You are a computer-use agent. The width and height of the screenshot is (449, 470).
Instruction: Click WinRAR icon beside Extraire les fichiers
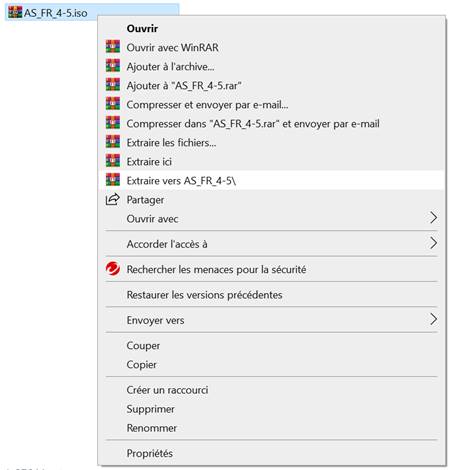click(113, 142)
